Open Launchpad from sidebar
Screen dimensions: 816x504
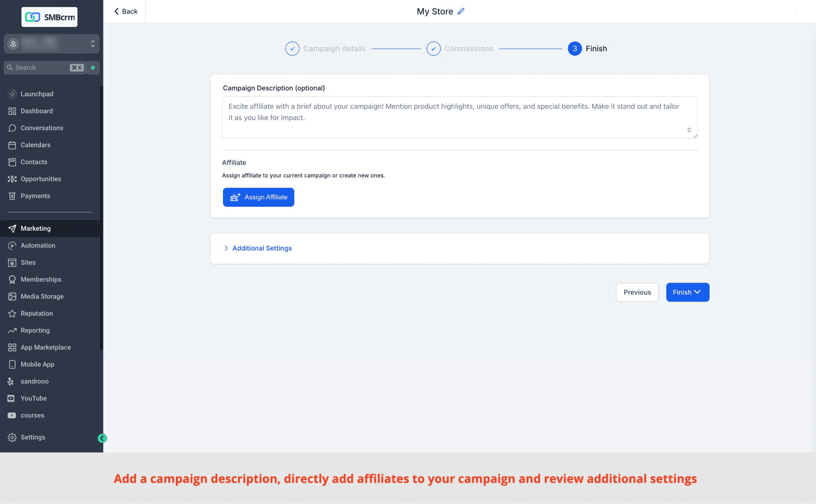tap(37, 94)
